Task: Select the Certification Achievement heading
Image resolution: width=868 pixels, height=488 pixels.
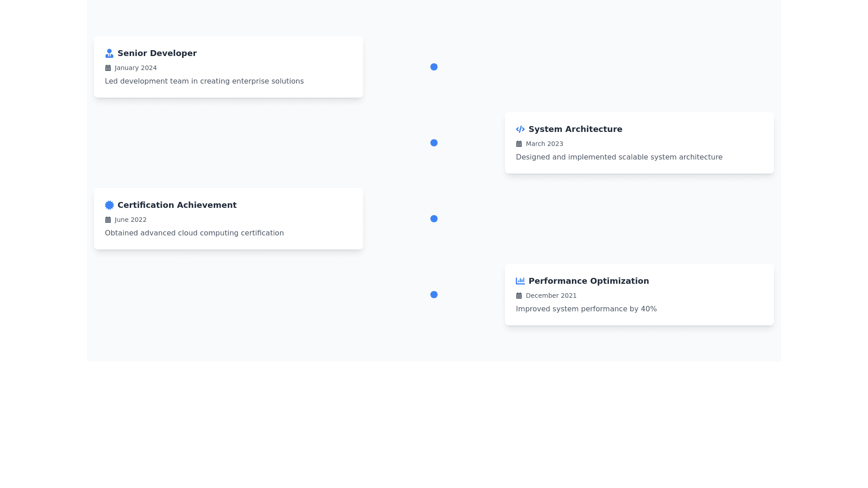Action: point(177,205)
